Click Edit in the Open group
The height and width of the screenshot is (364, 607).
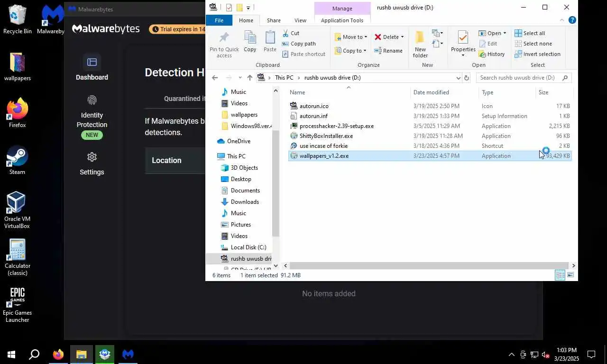click(x=488, y=44)
